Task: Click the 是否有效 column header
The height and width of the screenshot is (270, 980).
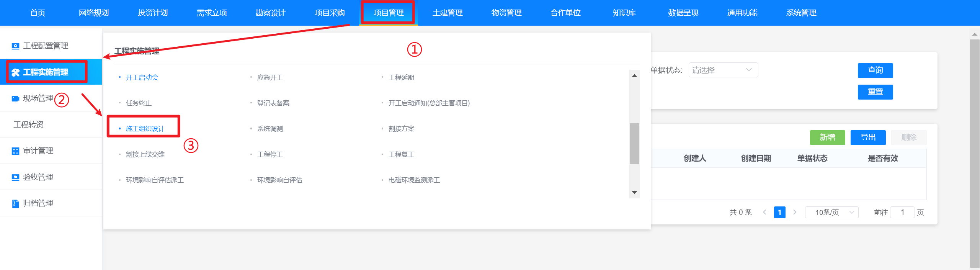Action: (883, 158)
